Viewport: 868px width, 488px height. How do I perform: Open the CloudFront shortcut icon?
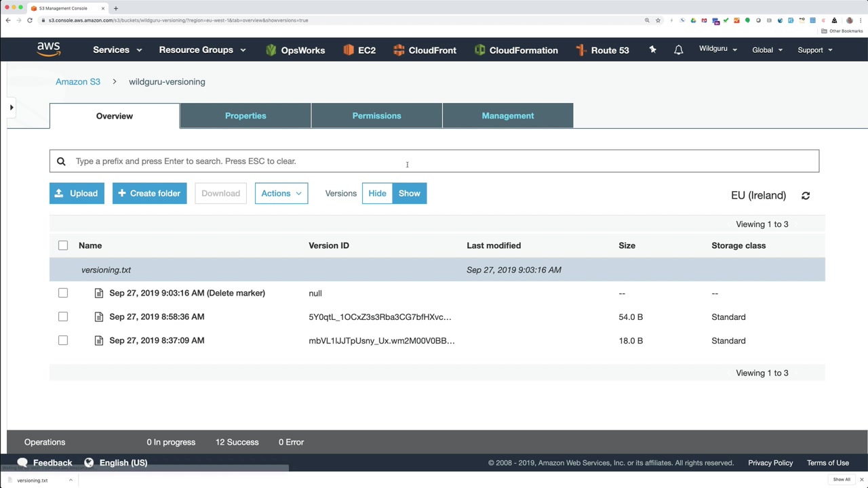[x=399, y=50]
